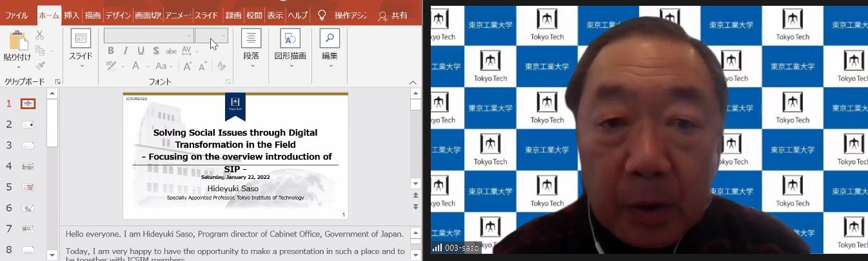
Task: Click the 操作アシスト search field
Action: (351, 15)
